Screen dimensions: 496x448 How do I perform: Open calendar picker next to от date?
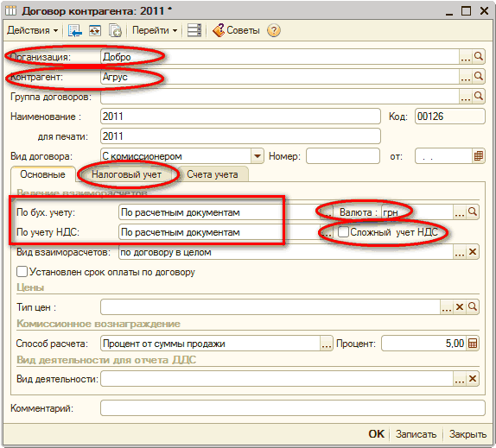click(x=479, y=156)
